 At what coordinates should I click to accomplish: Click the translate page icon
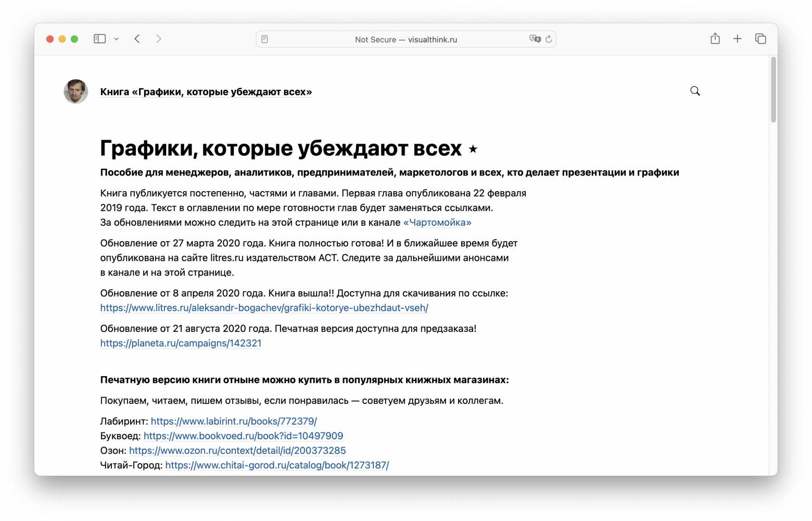point(535,39)
